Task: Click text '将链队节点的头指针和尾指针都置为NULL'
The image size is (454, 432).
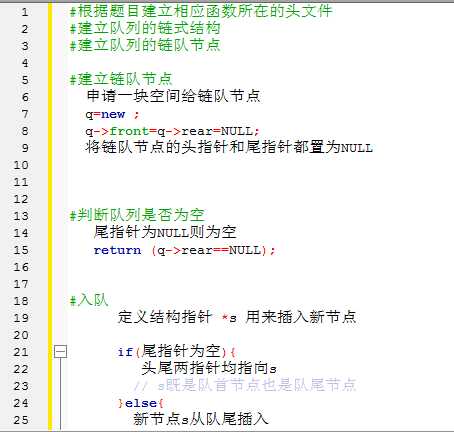Action: pos(229,147)
